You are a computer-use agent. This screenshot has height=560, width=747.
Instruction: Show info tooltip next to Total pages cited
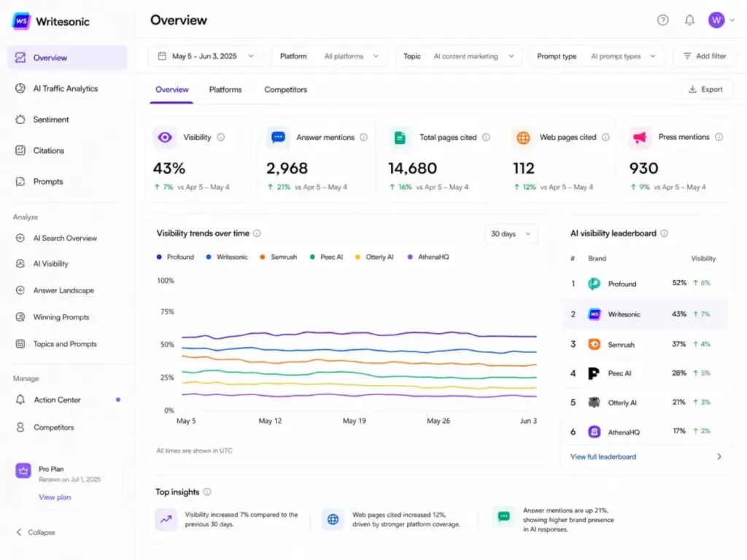[x=486, y=137]
